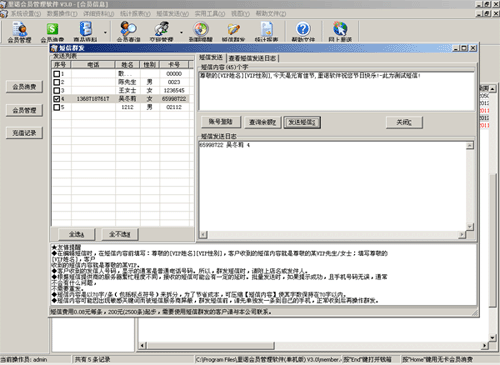The width and height of the screenshot is (500, 365).
Task: Check the checkbox for row 2 陈先生
Action: coord(57,82)
